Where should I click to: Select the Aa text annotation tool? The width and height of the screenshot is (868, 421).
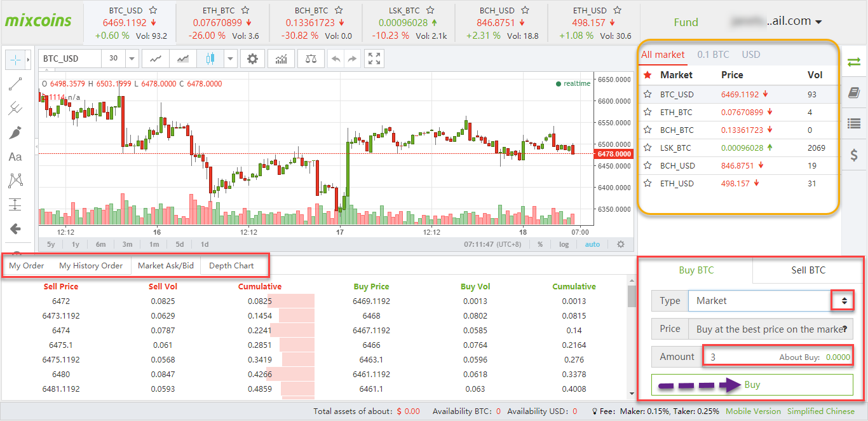[15, 156]
